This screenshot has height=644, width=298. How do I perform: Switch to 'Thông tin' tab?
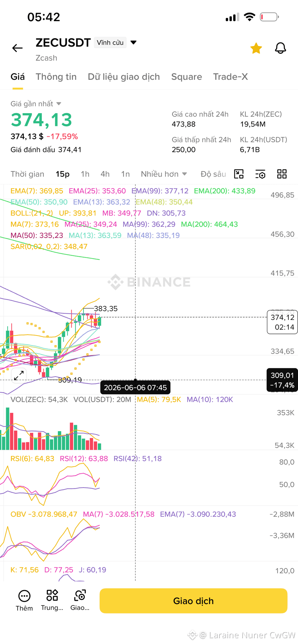(x=56, y=77)
